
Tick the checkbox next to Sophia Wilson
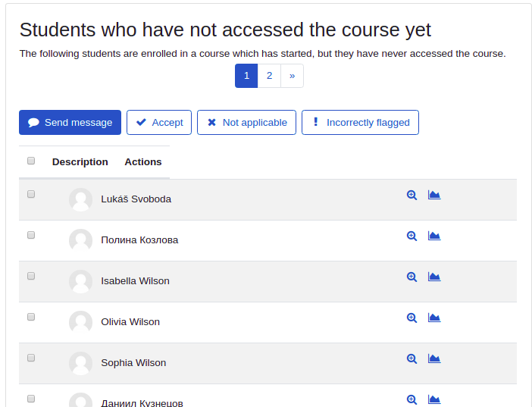point(31,358)
